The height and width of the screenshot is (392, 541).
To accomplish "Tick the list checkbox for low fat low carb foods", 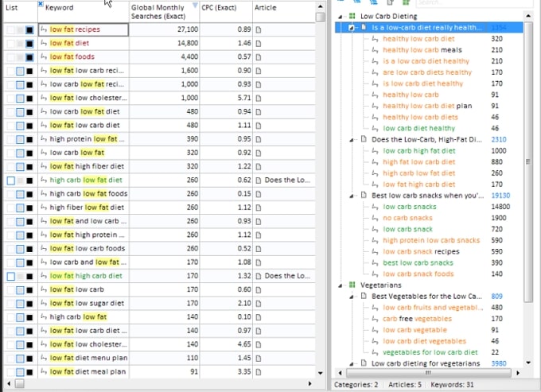I will pos(20,249).
